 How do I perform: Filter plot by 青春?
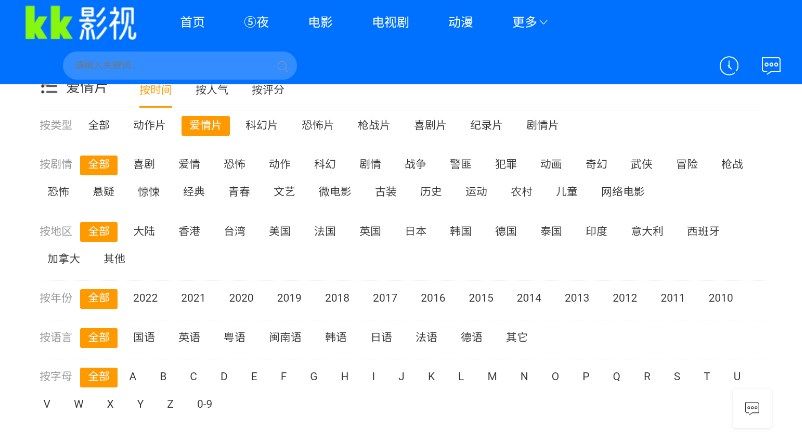pyautogui.click(x=239, y=192)
